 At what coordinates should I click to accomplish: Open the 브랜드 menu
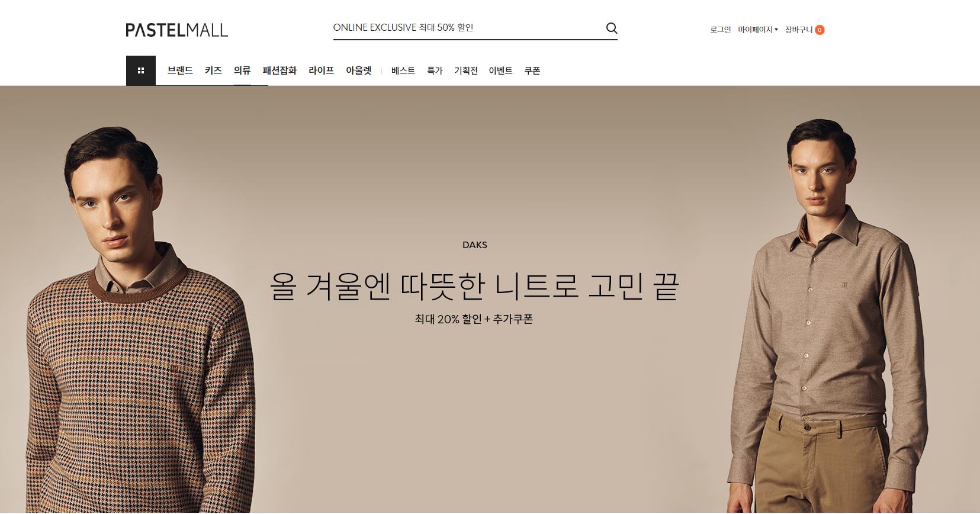[180, 70]
